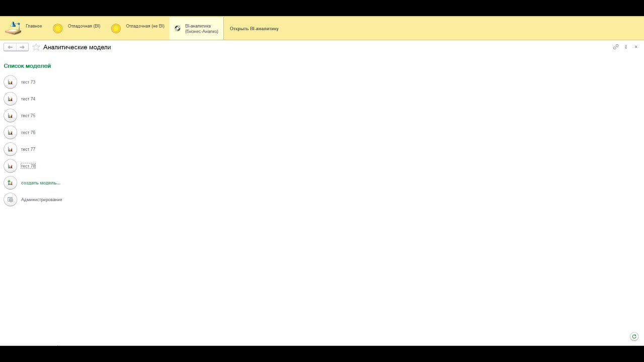Click the green refresh icon at bottom right
Screen dimensions: 644x362
click(634, 337)
